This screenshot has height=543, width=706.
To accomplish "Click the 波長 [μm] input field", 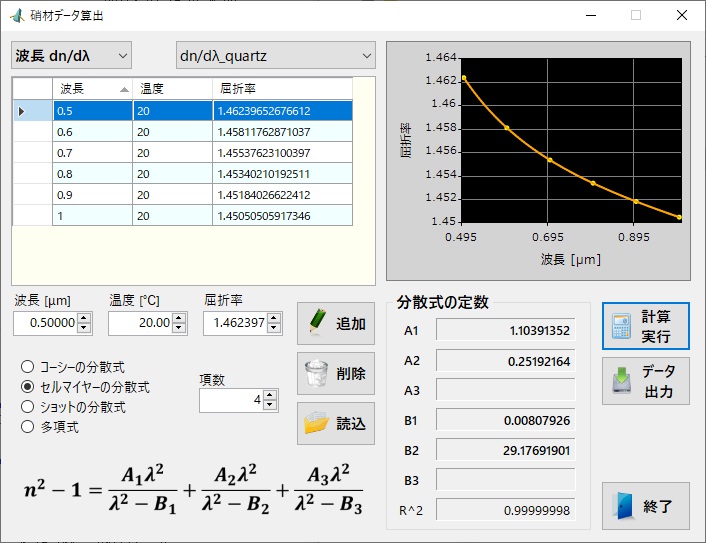I will click(x=45, y=323).
